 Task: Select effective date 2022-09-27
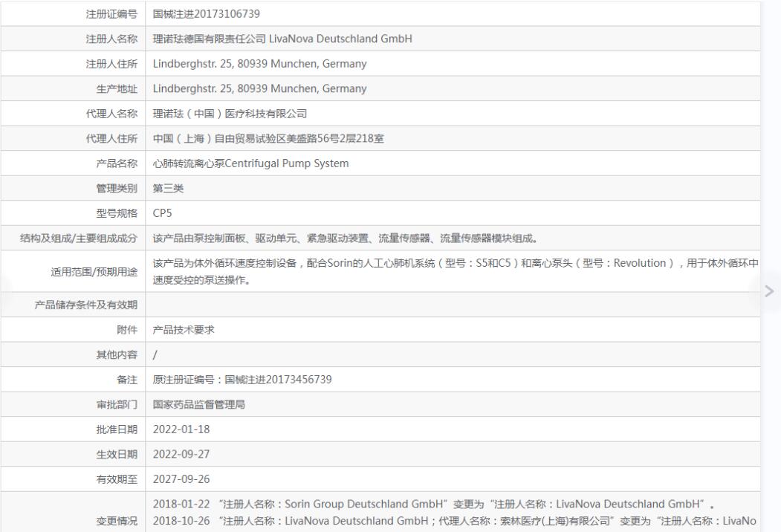[x=181, y=454]
